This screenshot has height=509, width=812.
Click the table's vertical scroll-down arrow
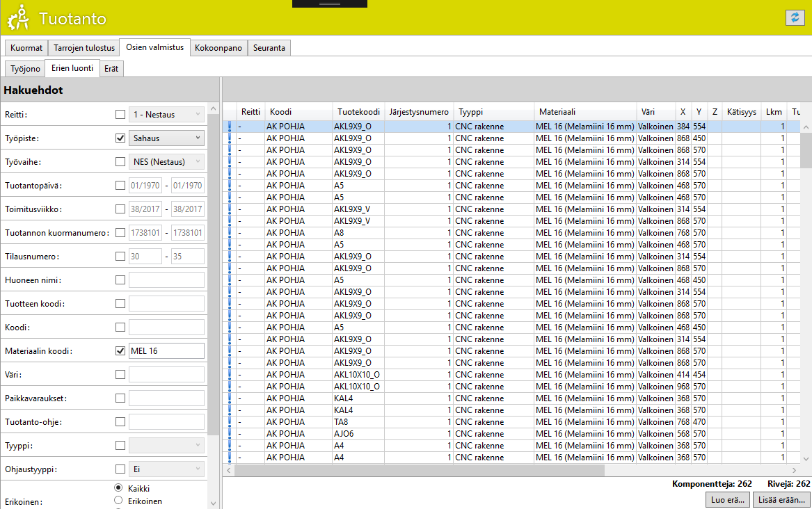(x=806, y=458)
